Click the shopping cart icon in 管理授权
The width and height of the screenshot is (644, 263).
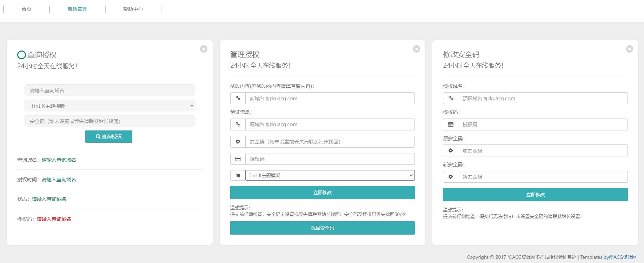point(238,175)
